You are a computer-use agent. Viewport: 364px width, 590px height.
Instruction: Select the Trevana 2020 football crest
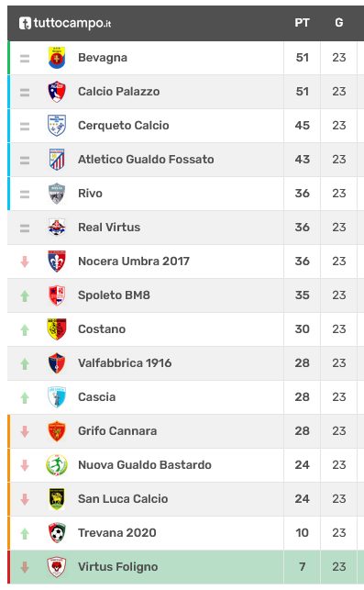point(57,532)
